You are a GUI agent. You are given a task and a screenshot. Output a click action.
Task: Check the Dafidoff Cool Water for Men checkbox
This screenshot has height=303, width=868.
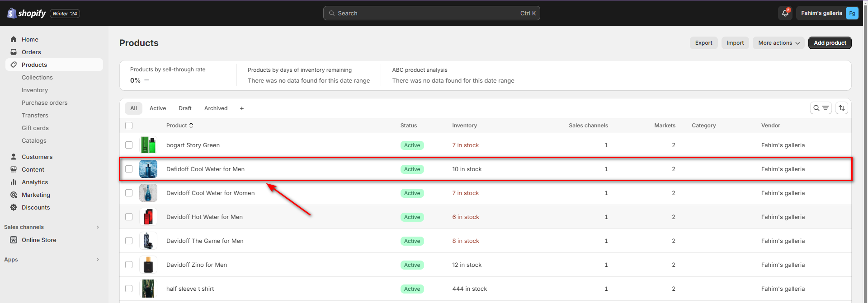coord(129,169)
